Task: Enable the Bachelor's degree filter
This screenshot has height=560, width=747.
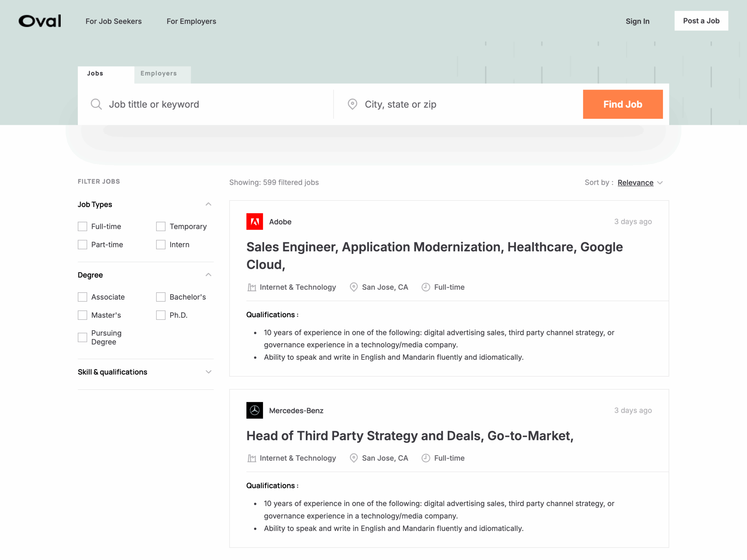Action: tap(161, 297)
